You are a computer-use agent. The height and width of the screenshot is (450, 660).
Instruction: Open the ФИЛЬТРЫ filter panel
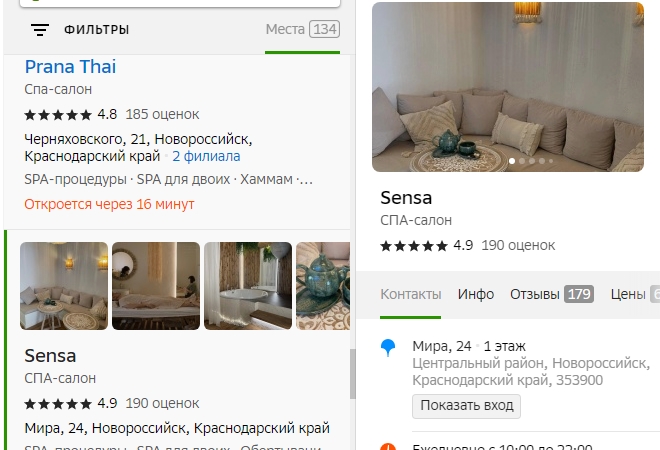click(96, 30)
